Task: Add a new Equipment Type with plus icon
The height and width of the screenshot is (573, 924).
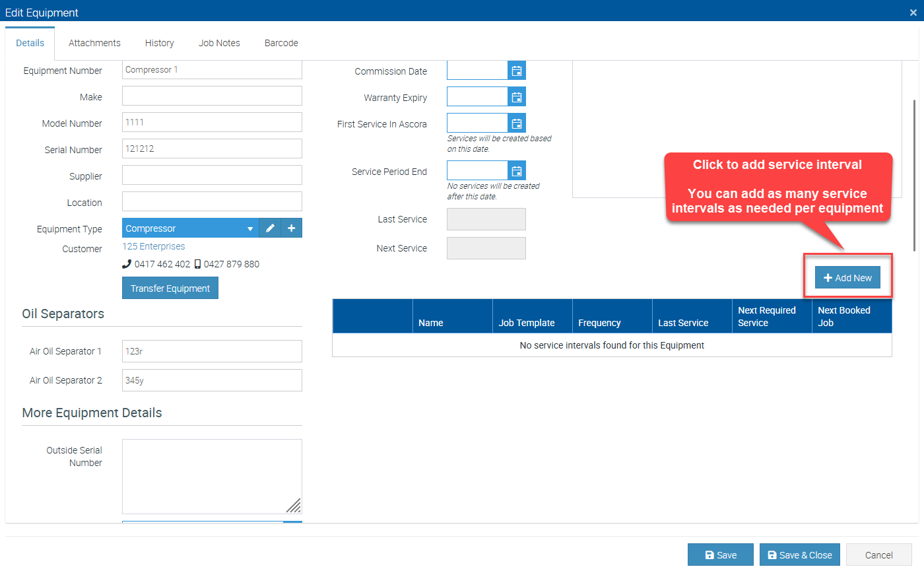Action: click(291, 228)
